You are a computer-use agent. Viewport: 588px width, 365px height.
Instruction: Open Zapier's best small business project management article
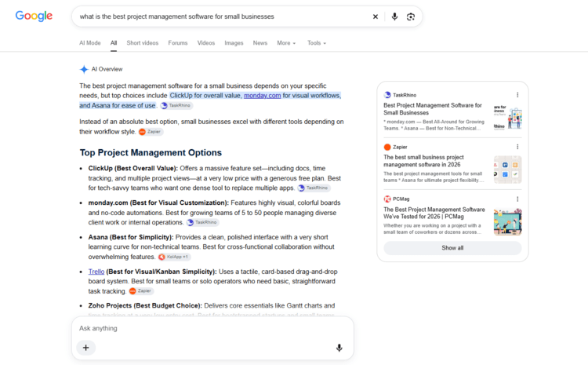(423, 161)
